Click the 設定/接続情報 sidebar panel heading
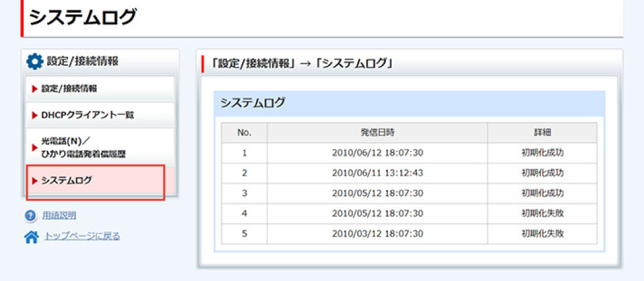This screenshot has height=281, width=644. point(82,62)
